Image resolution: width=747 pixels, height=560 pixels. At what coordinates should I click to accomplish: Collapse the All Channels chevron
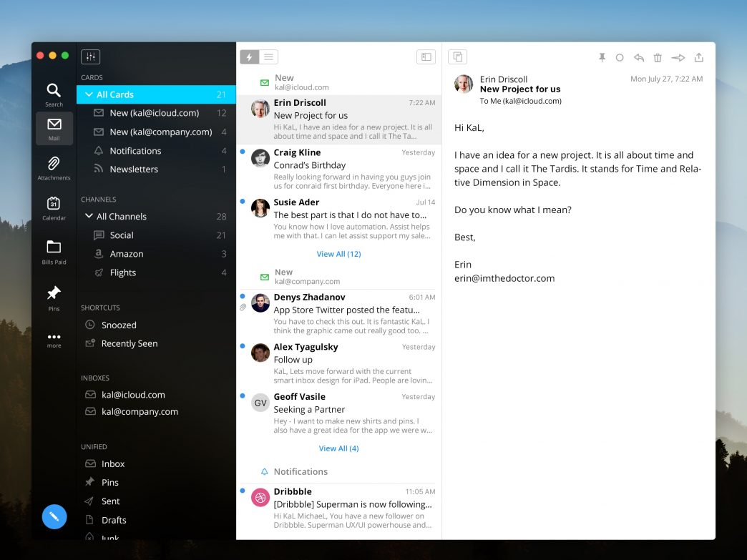[x=89, y=216]
